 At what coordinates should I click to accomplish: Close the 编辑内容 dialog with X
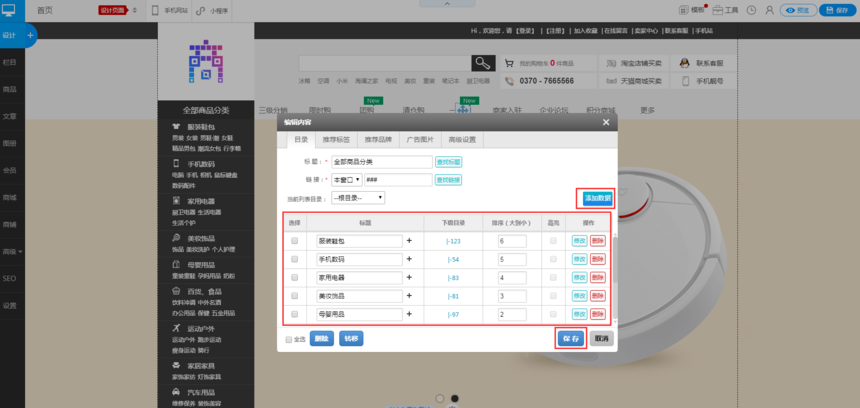coord(606,122)
